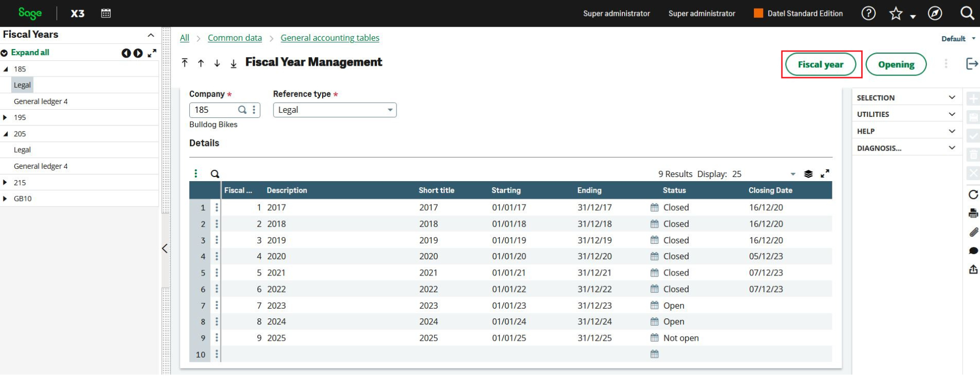Go to last record arrow
The width and height of the screenshot is (980, 376).
tap(233, 63)
